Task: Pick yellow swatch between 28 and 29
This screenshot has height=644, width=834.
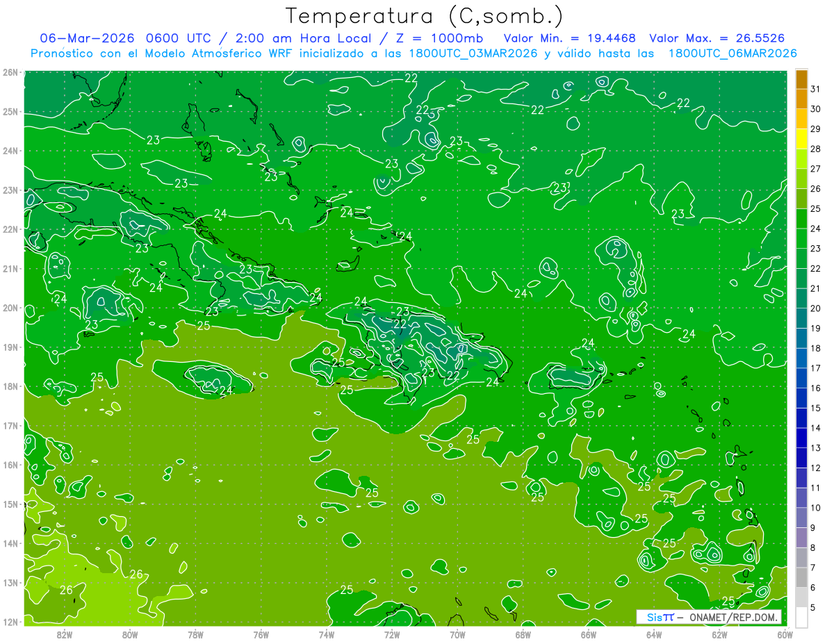Action: [801, 139]
